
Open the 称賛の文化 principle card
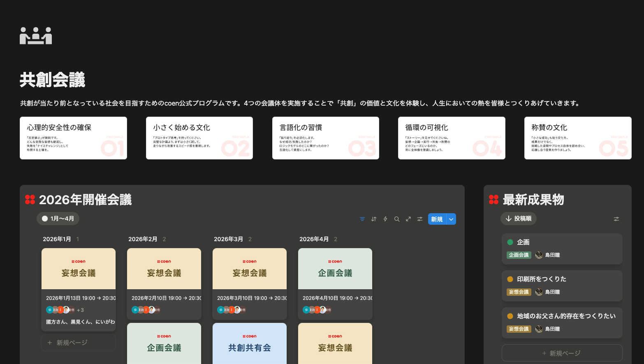tap(577, 138)
